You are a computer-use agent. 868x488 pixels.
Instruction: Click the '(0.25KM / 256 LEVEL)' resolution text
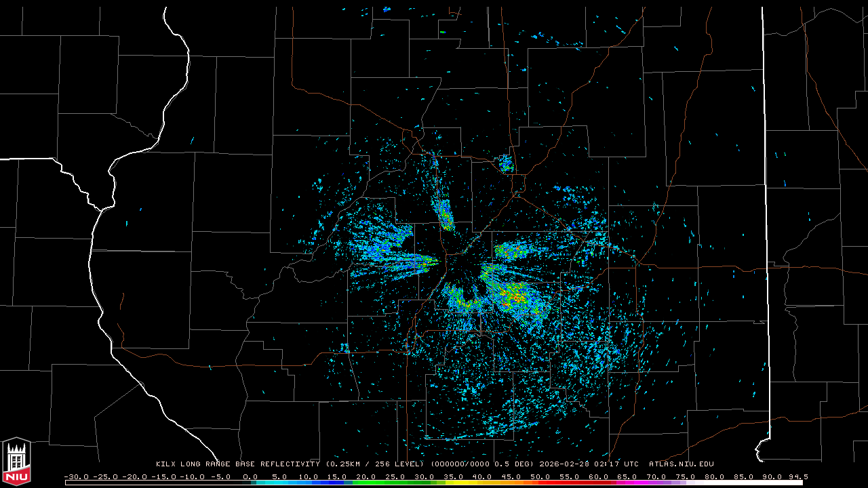(x=375, y=464)
